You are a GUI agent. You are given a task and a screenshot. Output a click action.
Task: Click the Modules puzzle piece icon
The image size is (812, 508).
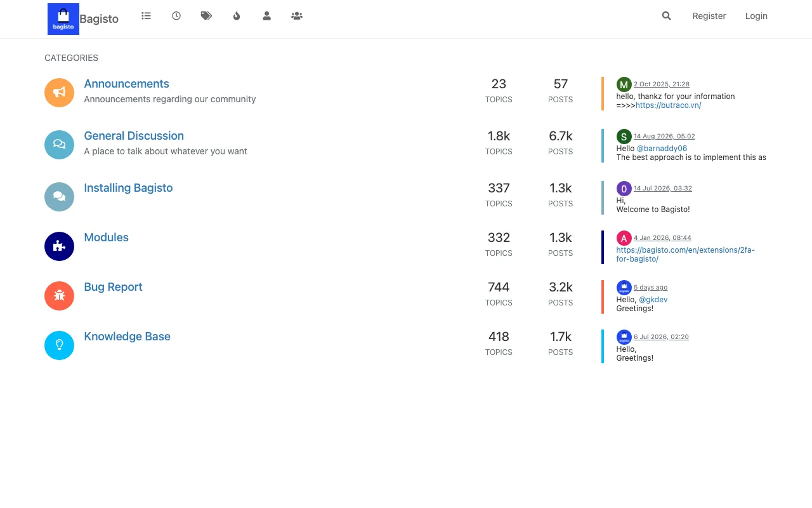click(x=59, y=246)
